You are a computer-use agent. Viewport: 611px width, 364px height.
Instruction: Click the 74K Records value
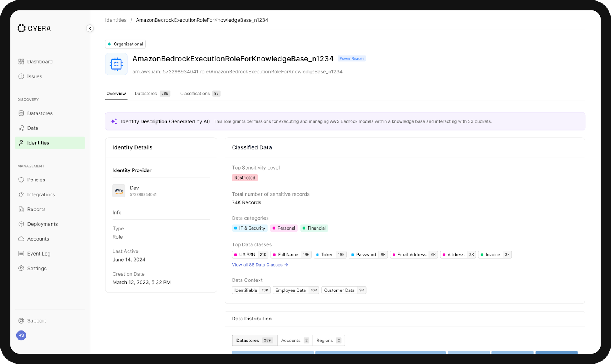247,202
